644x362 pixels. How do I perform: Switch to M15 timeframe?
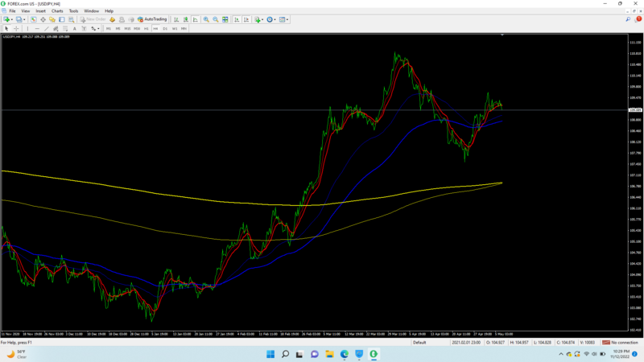[127, 28]
